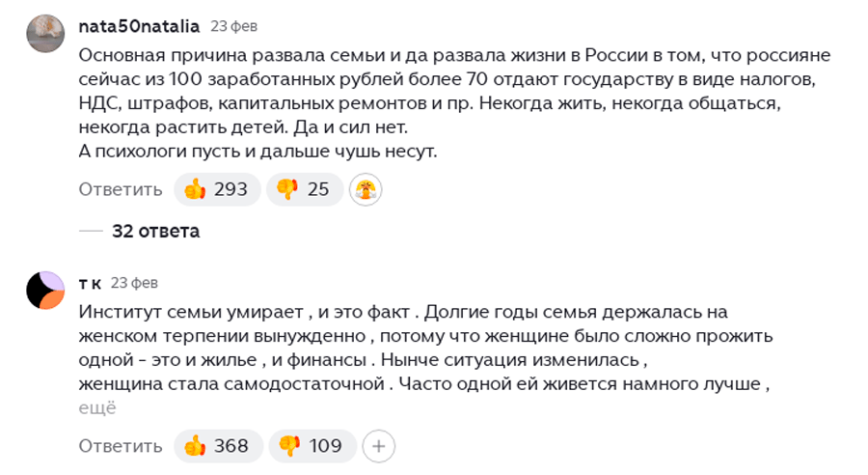Dislike nata50natalia's comment with 25 thumbs-down
This screenshot has height=475, width=868.
coord(303,189)
